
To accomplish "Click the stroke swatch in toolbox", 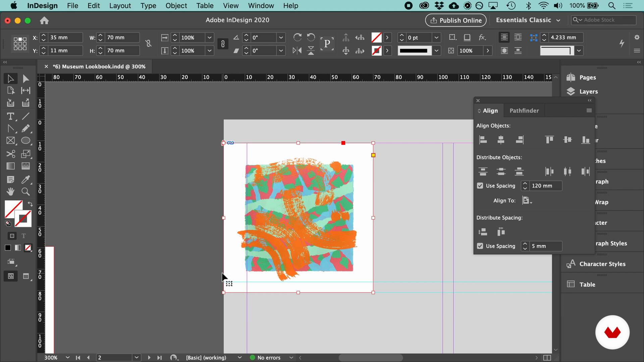I will 23,219.
